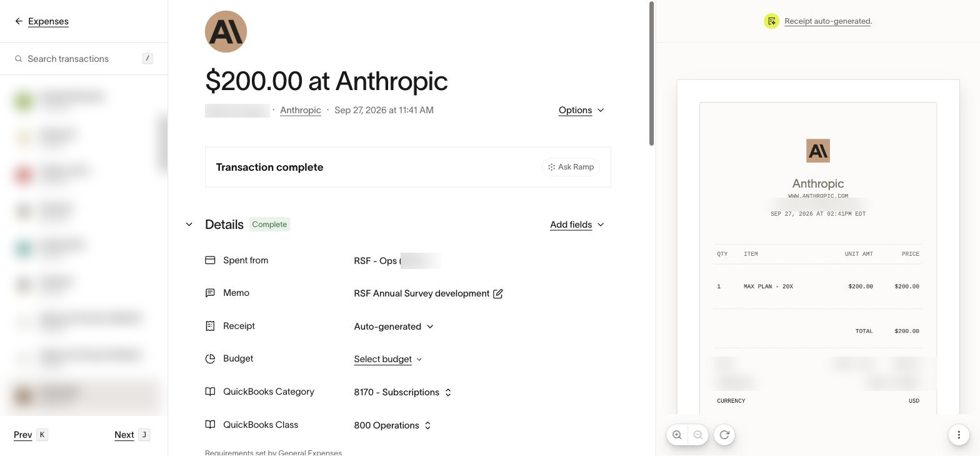The height and width of the screenshot is (456, 980).
Task: Click the receipt preview image
Action: point(818,246)
